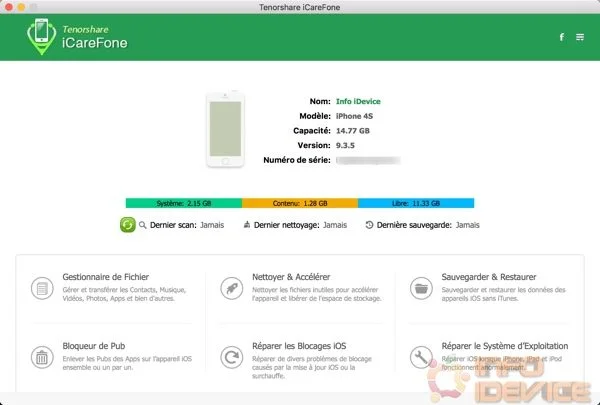
Task: Click the blurred serial number field
Action: click(368, 160)
